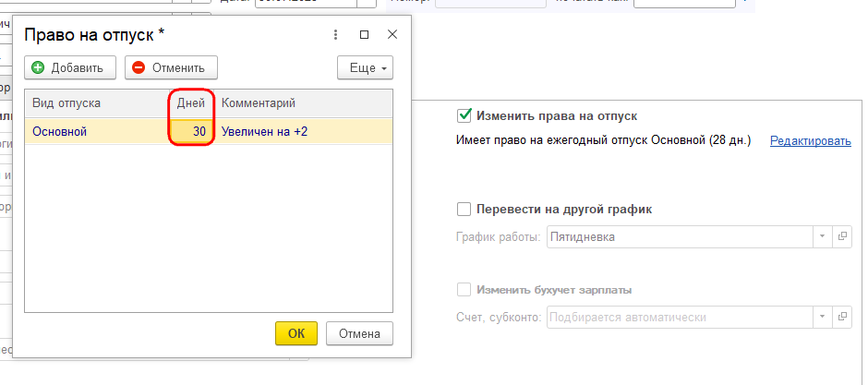This screenshot has width=868, height=385.
Task: Click the Отменить button in the dialog toolbar
Action: (171, 68)
